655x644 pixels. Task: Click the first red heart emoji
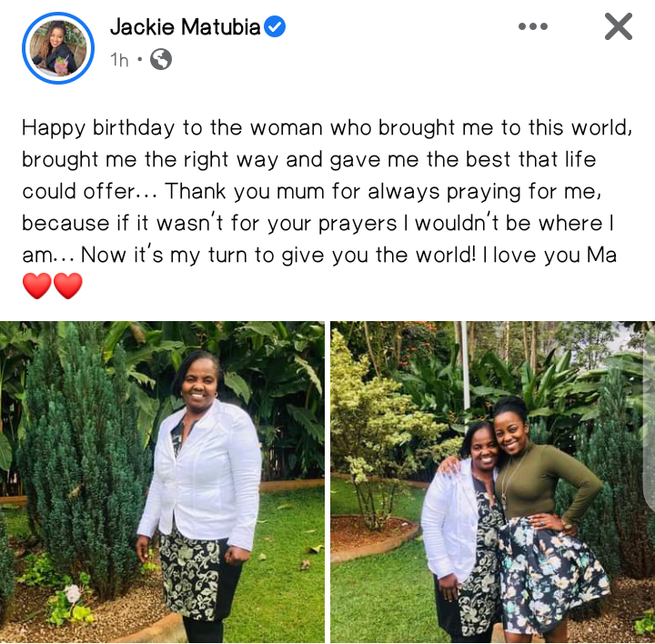pyautogui.click(x=37, y=286)
